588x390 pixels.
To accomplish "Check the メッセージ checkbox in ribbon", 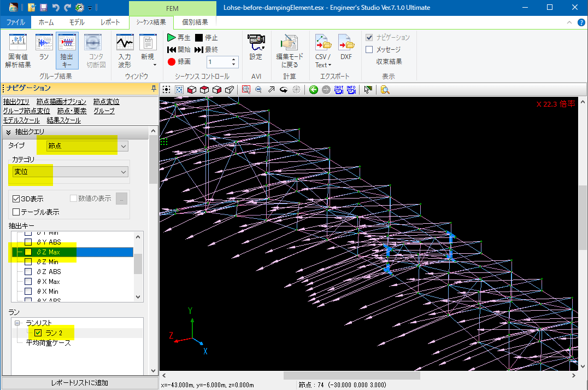I will click(369, 50).
